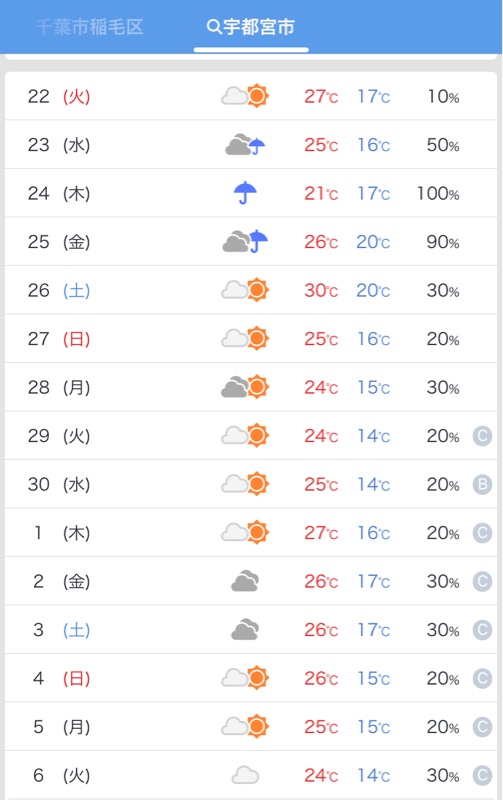Click the white cloud icon for the 6th (火)
The image size is (503, 800).
[x=245, y=776]
